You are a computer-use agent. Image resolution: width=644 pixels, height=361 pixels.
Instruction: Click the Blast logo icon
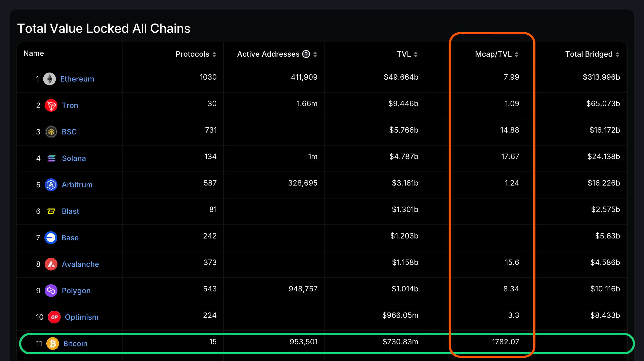(51, 211)
